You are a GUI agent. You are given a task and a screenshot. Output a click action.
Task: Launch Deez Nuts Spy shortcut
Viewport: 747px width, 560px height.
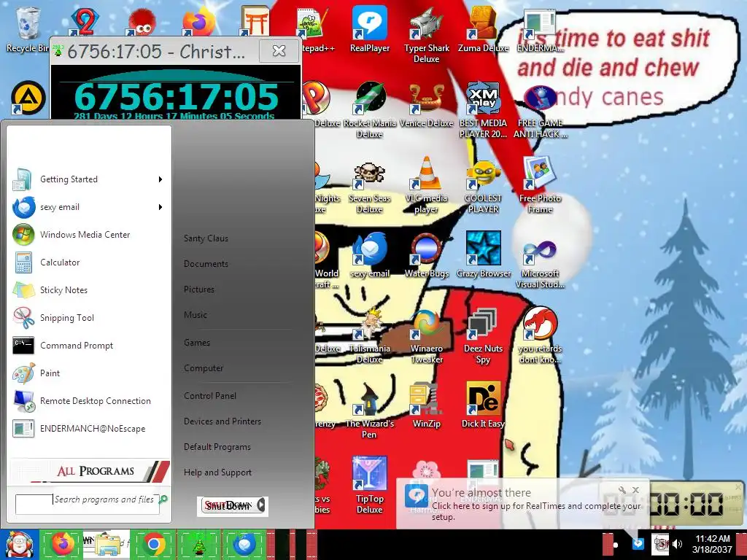(483, 335)
